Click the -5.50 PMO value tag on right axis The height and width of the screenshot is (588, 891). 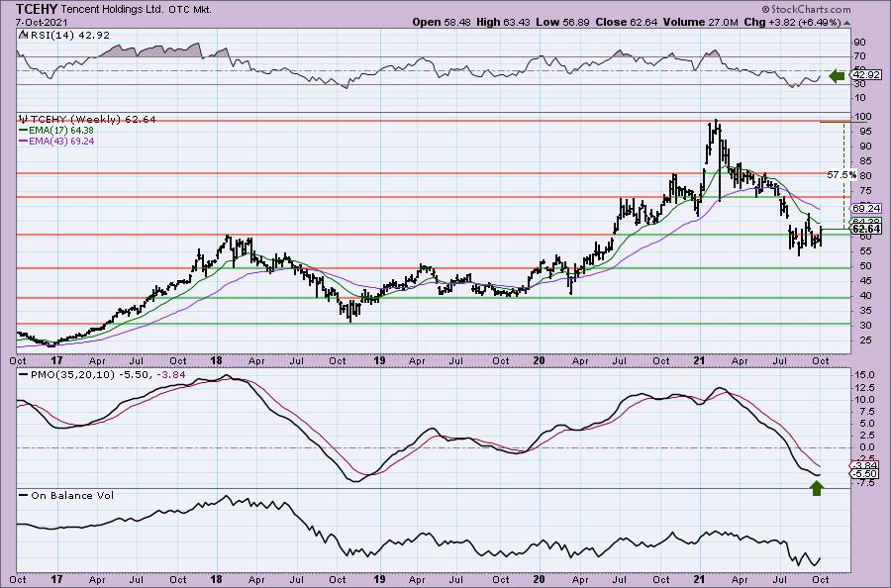tap(866, 474)
